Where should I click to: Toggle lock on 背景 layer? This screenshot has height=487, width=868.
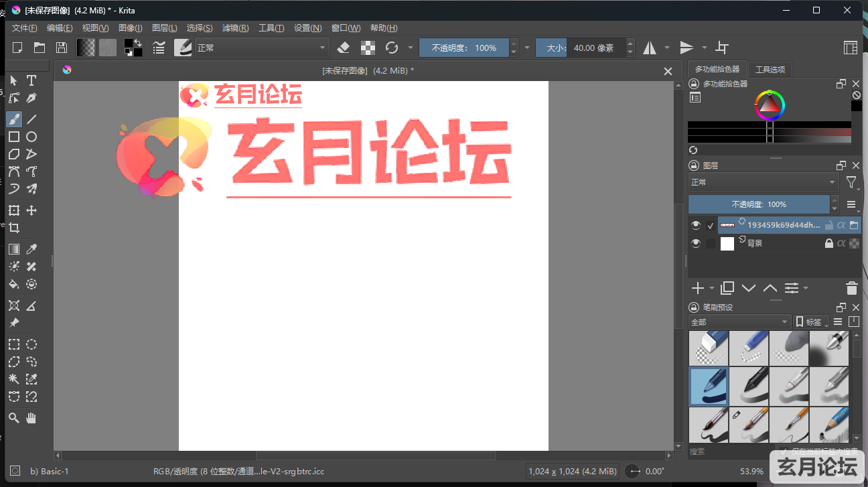(829, 244)
